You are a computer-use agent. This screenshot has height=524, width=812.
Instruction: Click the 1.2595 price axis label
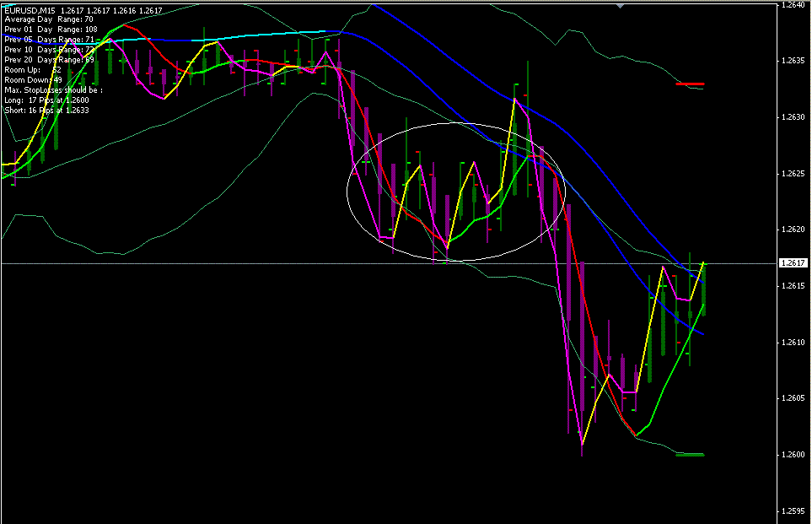pos(793,511)
